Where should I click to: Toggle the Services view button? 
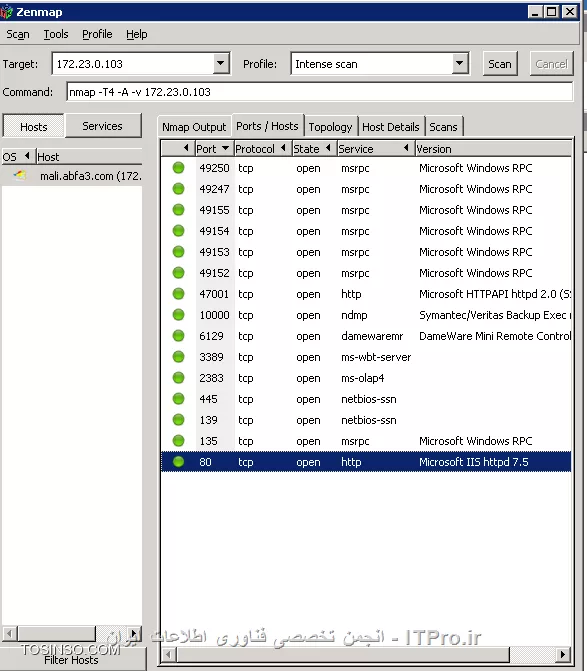click(x=102, y=126)
